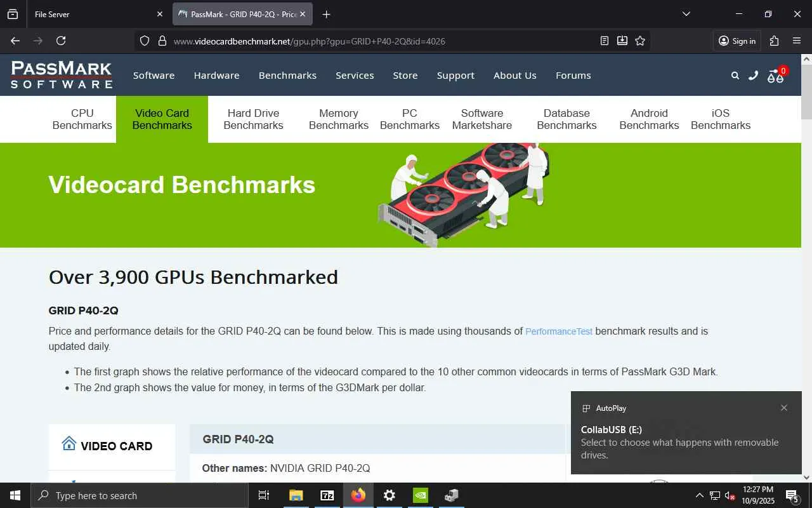
Task: Click the Windows taskbar search box
Action: pos(140,495)
